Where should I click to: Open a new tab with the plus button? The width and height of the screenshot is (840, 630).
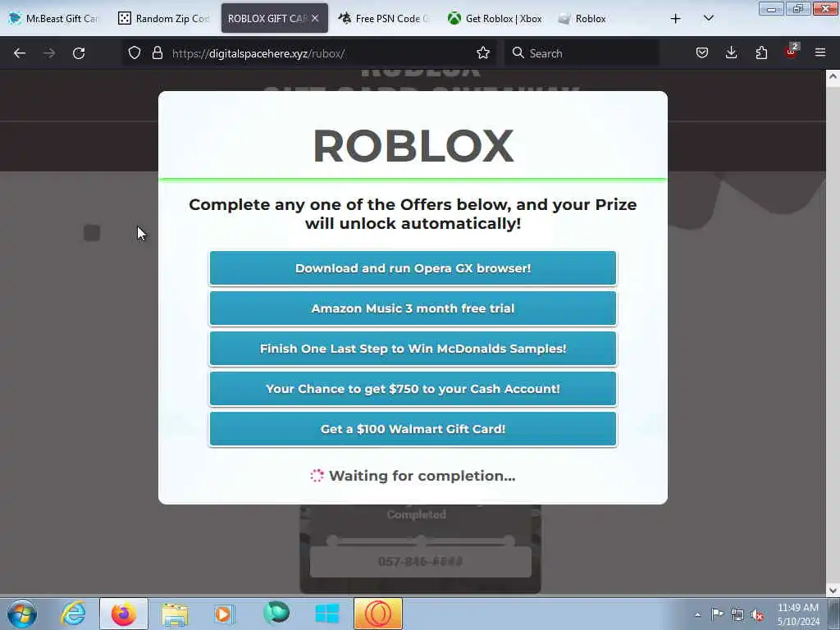click(676, 19)
